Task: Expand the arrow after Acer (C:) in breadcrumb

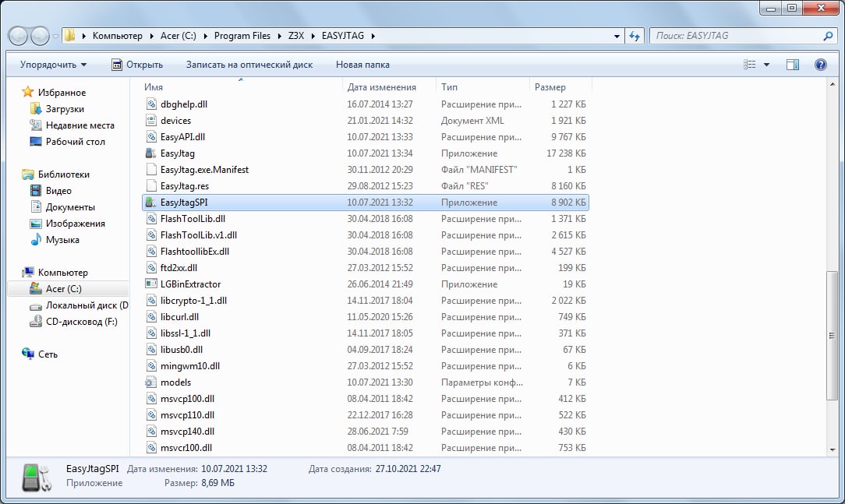Action: point(205,36)
